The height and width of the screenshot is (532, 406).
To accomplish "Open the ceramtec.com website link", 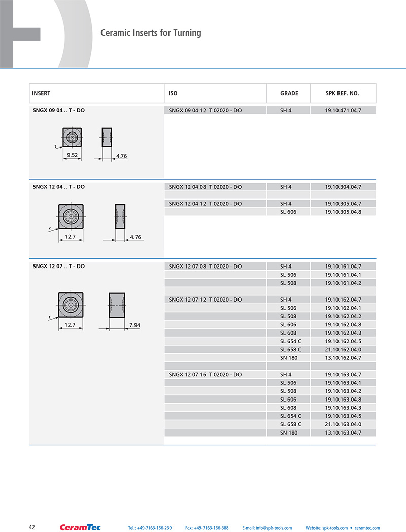I will tap(367, 528).
